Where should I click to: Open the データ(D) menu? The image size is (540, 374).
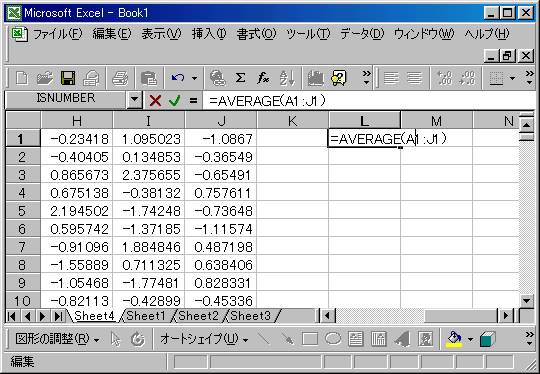(x=362, y=34)
